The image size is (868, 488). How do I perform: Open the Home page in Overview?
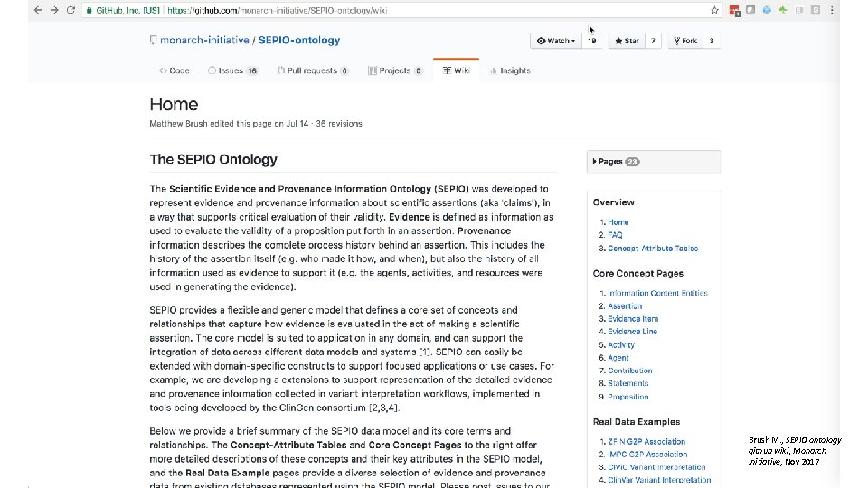pos(618,222)
